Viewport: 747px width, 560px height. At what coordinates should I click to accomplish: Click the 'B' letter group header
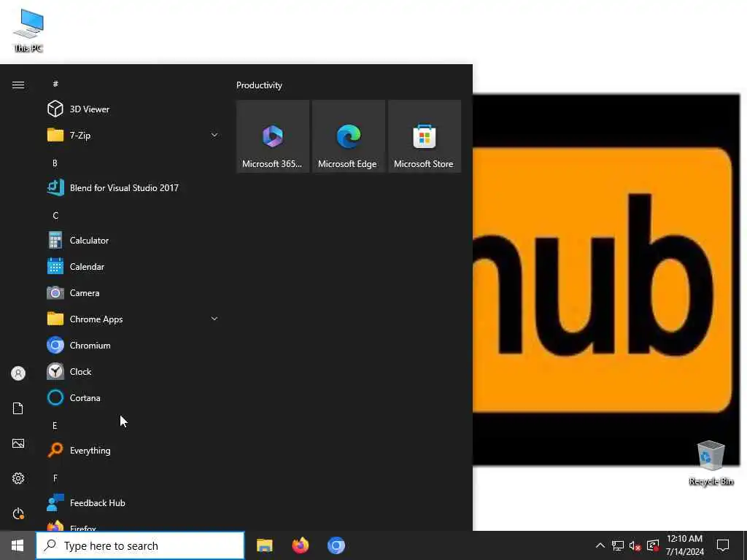pyautogui.click(x=55, y=163)
